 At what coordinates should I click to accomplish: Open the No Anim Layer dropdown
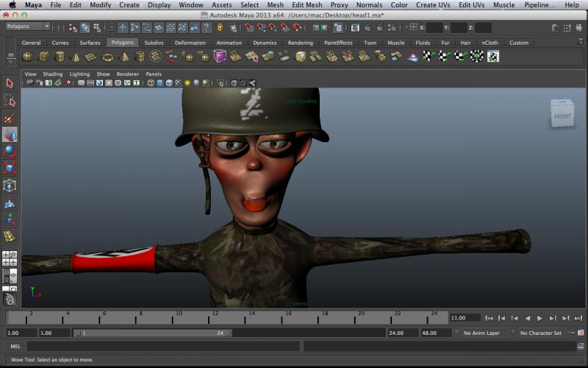pyautogui.click(x=486, y=333)
